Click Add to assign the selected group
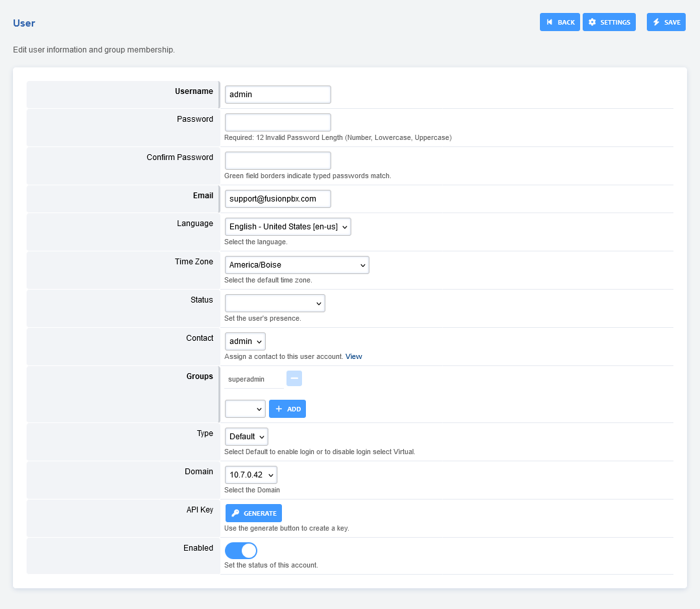Image resolution: width=700 pixels, height=609 pixels. coord(287,409)
